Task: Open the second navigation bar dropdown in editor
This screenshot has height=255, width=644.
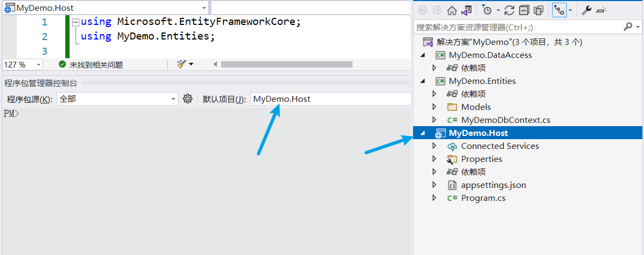Action: 312,8
